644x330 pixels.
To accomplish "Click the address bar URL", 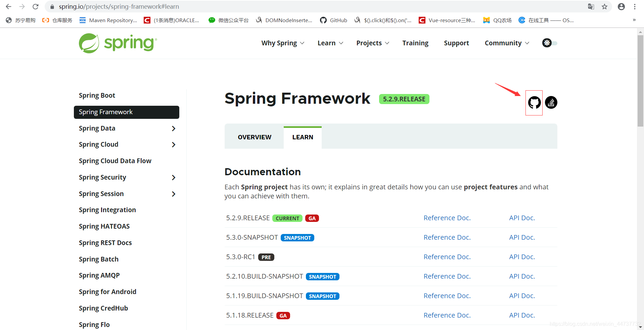I will [119, 6].
